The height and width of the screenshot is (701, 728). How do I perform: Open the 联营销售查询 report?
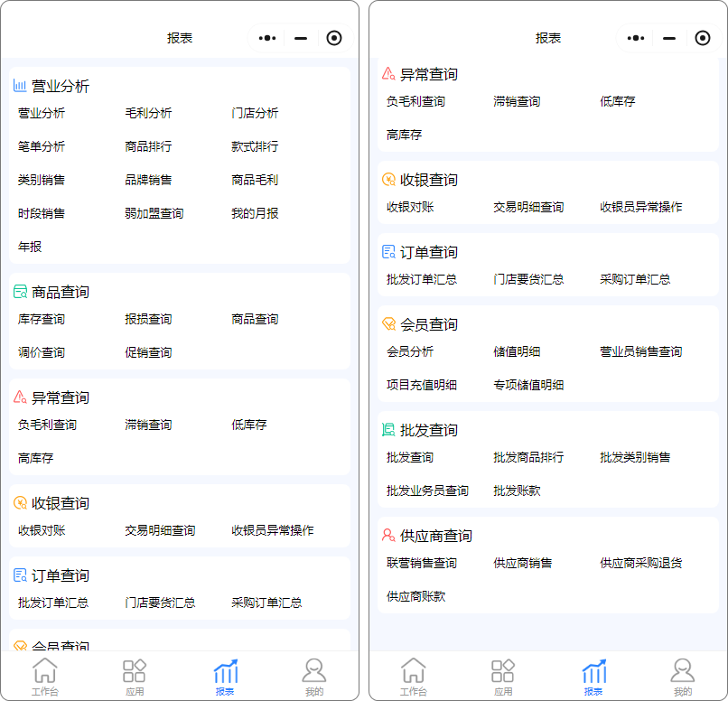click(422, 563)
